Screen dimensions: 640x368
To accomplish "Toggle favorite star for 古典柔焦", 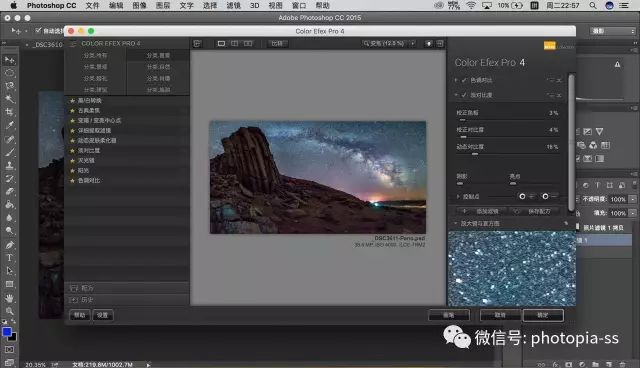I will point(72,111).
